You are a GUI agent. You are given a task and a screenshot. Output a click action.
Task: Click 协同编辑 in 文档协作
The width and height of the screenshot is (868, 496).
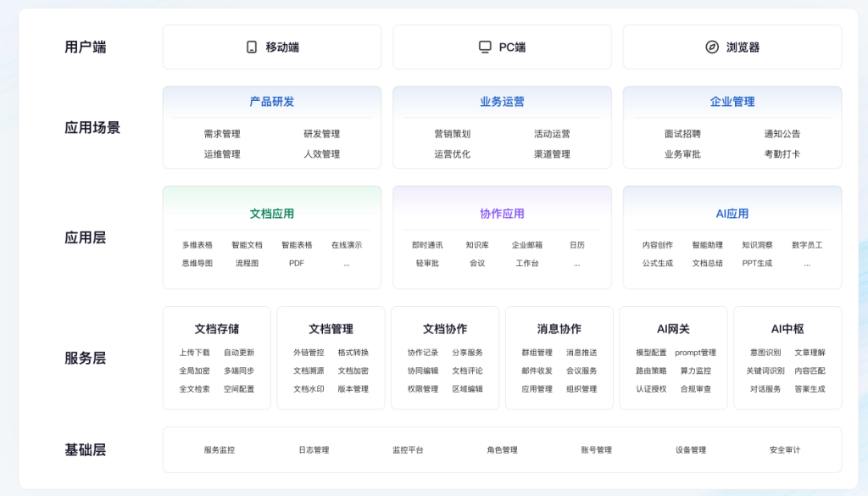click(x=423, y=371)
